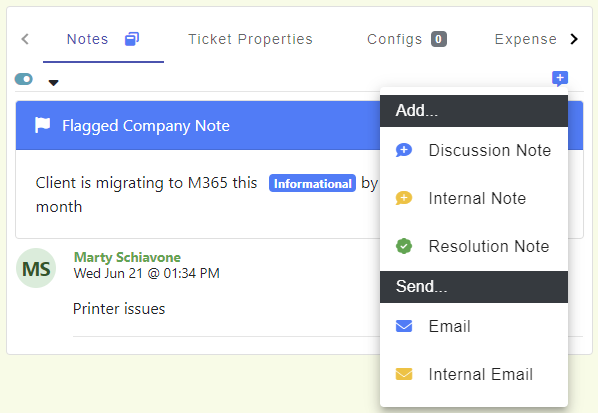Toggle the notes filter switch
Viewport: 598px width, 413px height.
(24, 79)
